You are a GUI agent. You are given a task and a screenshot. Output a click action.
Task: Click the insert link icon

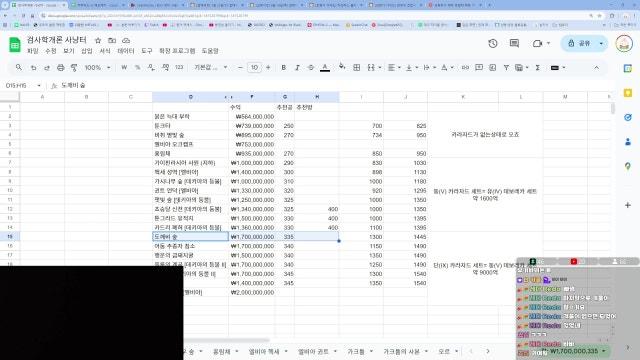pos(465,68)
